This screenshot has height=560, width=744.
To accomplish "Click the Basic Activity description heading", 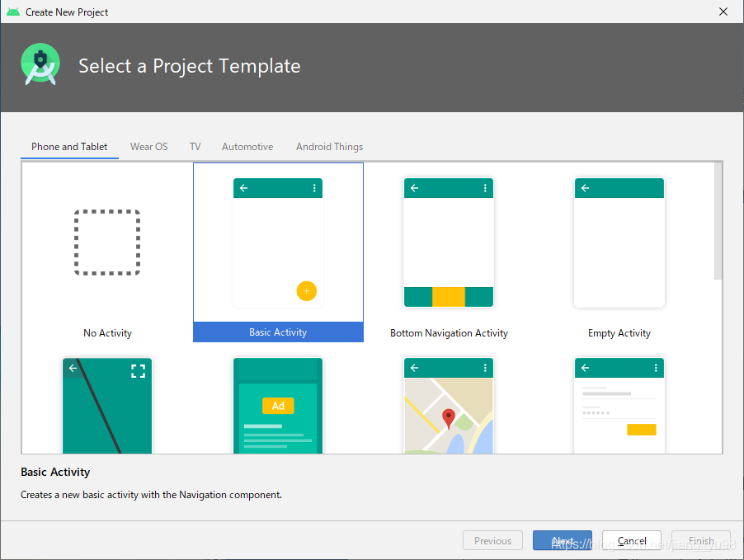I will click(x=55, y=473).
